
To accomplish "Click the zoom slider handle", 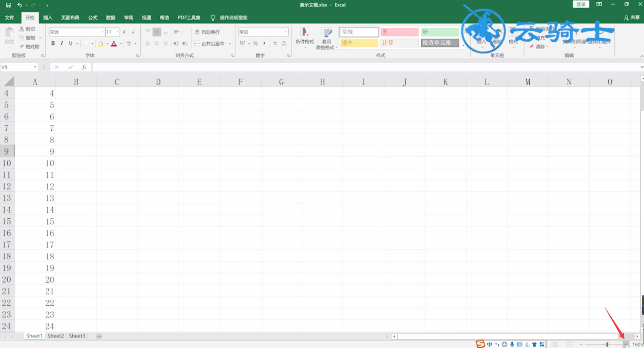I will [x=607, y=344].
